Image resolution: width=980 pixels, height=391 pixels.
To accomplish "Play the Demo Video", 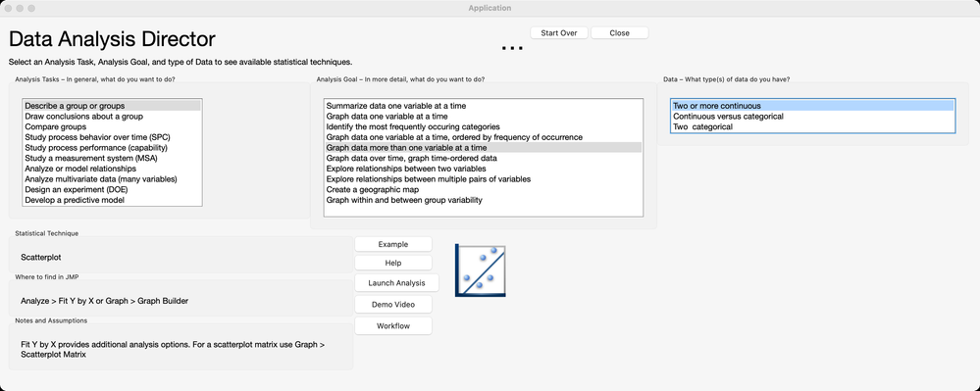I will (393, 305).
